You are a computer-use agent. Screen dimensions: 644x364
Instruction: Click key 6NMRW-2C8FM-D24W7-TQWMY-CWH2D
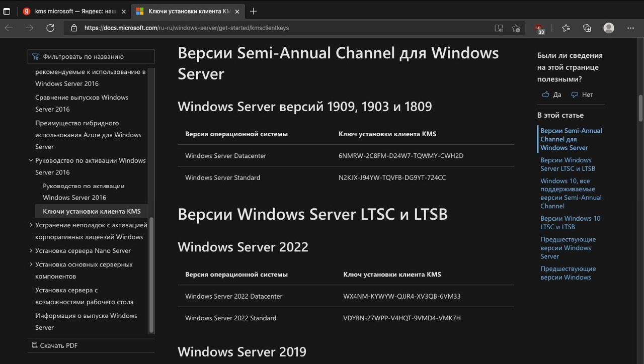tap(401, 156)
